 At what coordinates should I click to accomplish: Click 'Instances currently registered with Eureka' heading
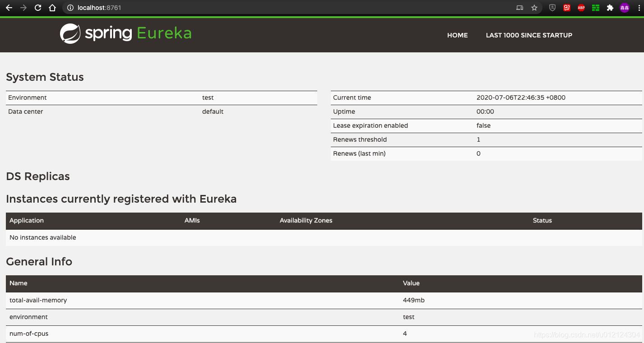click(x=121, y=199)
